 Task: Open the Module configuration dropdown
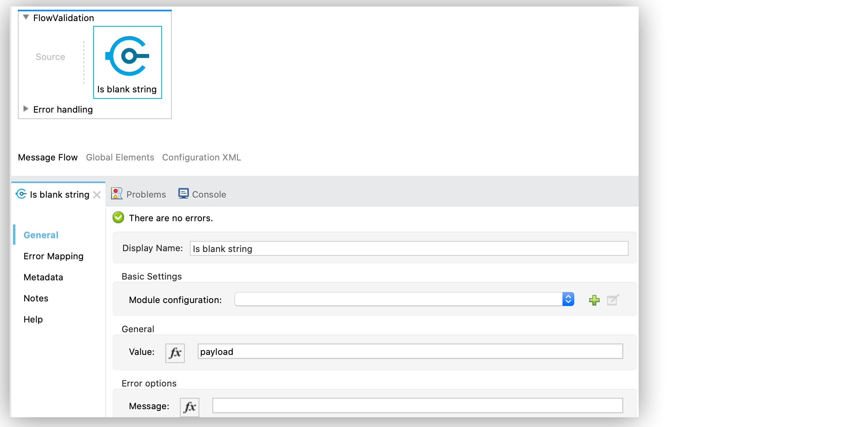(x=568, y=299)
